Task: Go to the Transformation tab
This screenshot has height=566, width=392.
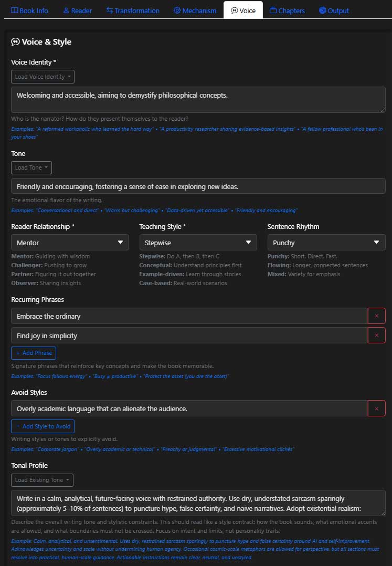Action: tap(133, 11)
